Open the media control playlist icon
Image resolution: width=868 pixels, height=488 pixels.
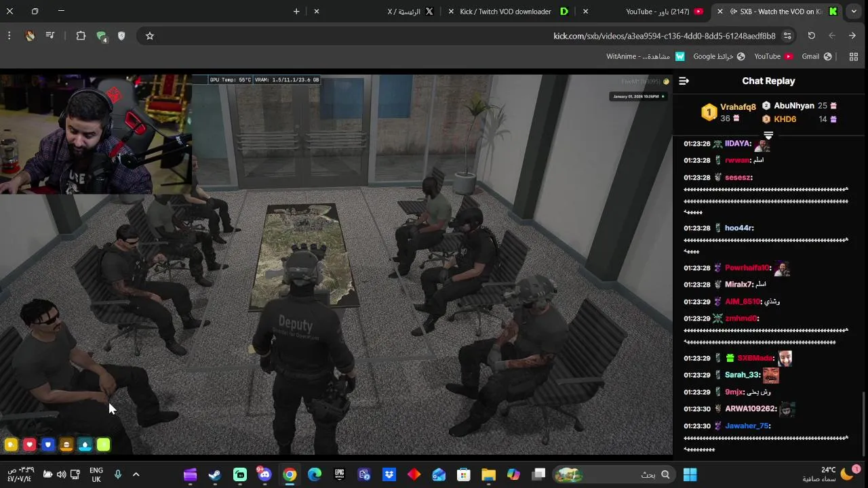pos(50,36)
